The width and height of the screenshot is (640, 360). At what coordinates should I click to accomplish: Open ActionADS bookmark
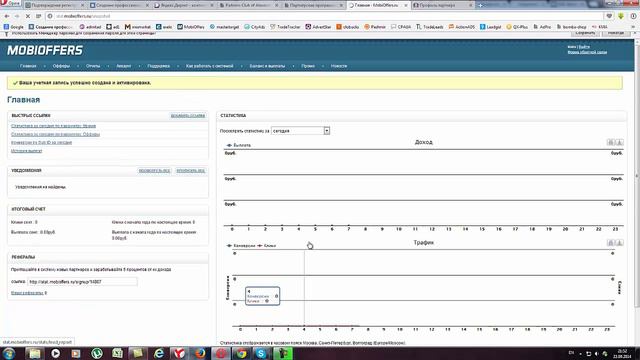(x=462, y=27)
